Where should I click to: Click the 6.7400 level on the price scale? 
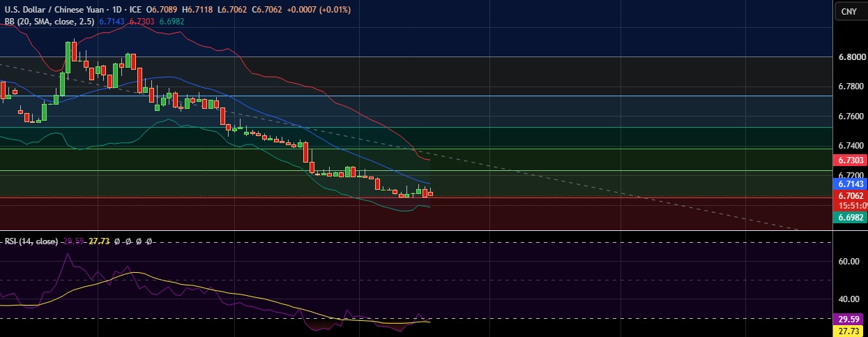(850, 145)
